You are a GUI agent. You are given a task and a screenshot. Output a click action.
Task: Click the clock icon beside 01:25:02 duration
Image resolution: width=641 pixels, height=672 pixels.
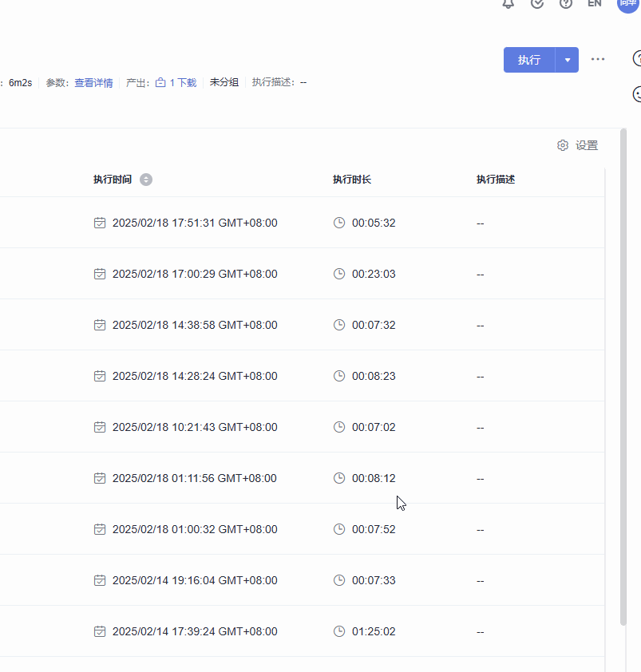click(339, 631)
